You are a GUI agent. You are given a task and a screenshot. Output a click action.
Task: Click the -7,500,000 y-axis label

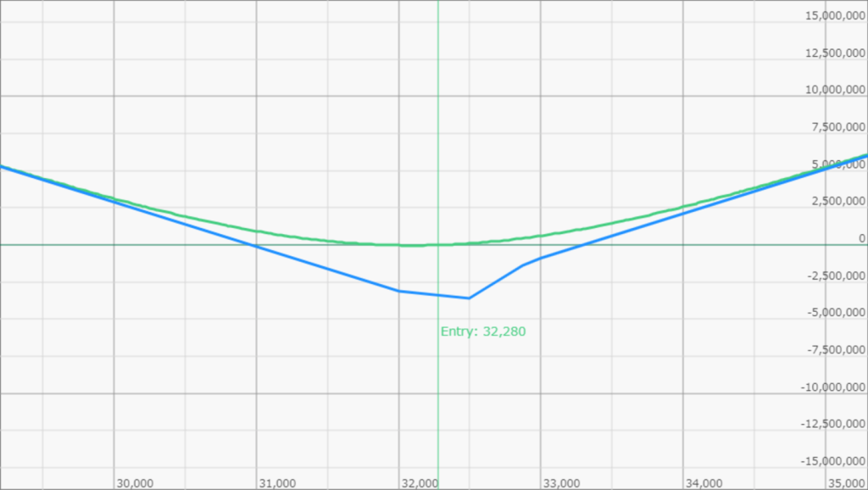click(x=837, y=350)
